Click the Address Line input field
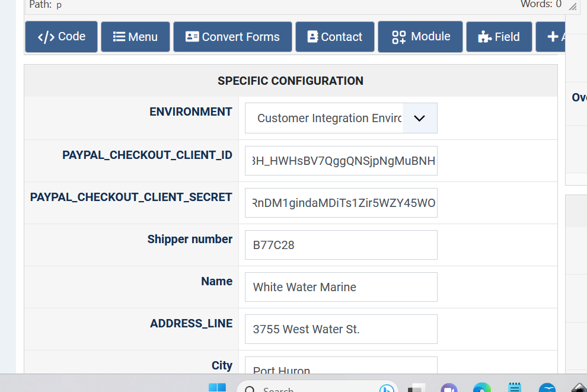The width and height of the screenshot is (587, 392). 341,329
